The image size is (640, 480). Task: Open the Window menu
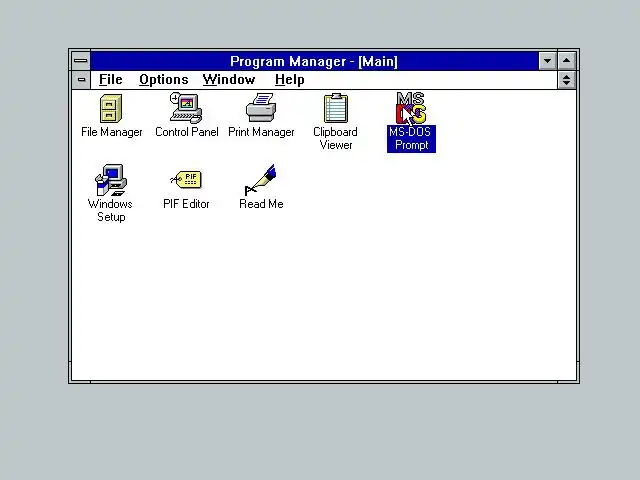pos(229,80)
